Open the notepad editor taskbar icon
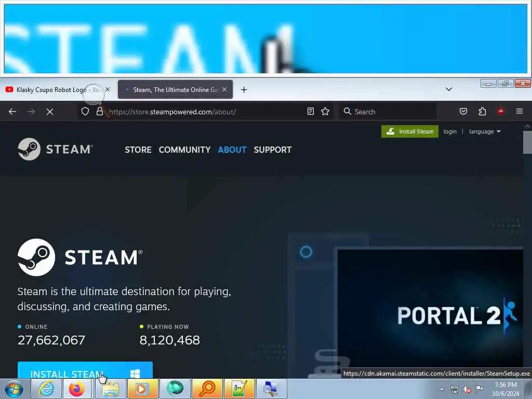The image size is (532, 399). point(239,389)
